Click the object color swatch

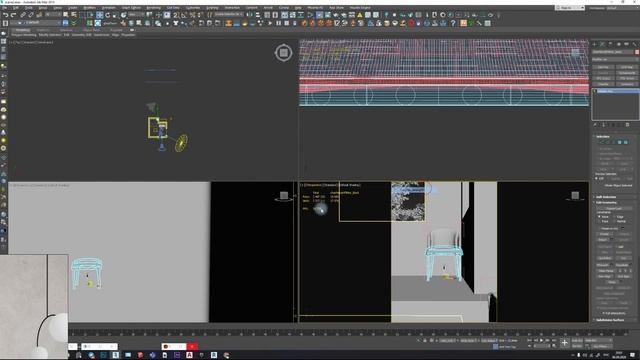pos(637,52)
